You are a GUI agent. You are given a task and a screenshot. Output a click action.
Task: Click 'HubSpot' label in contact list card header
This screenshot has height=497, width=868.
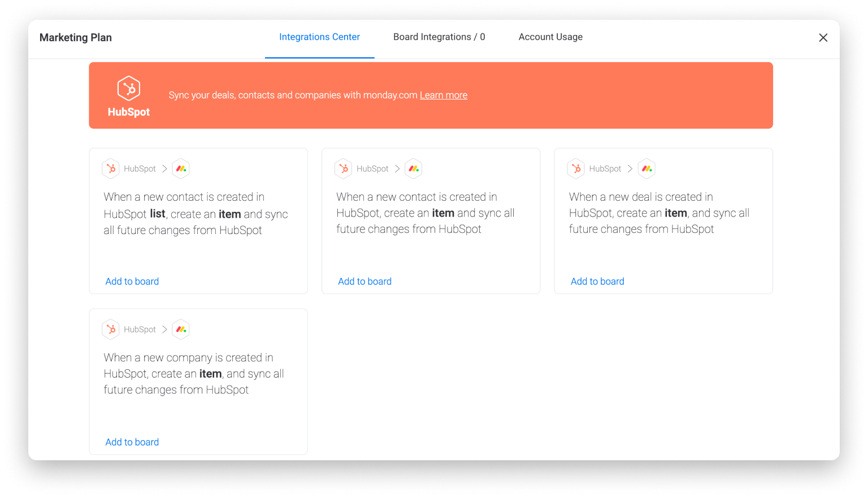click(x=140, y=168)
